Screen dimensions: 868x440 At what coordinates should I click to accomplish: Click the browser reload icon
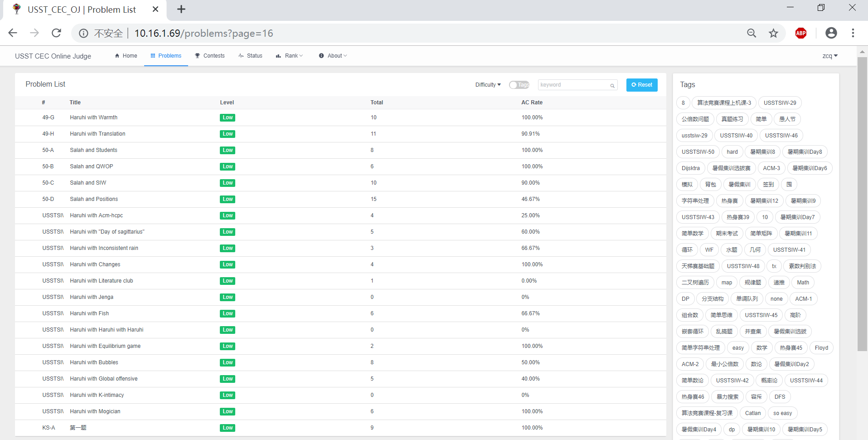point(56,33)
